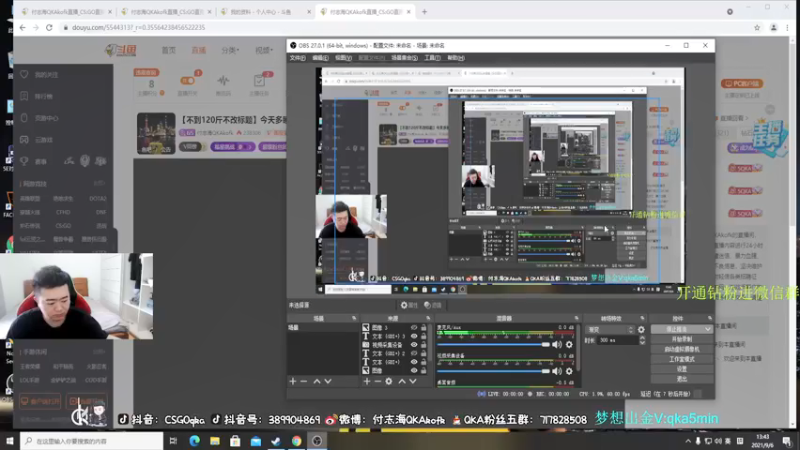Open the OBS 编辑(E) menu

coord(320,58)
